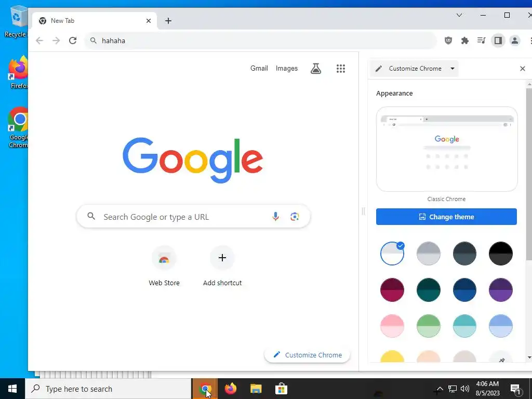Select the burgundy red color swatch

[392, 290]
